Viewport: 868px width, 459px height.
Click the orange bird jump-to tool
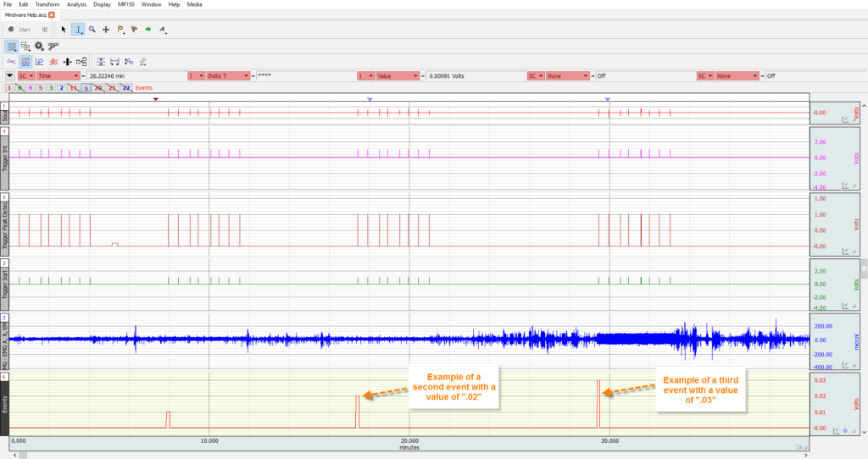[x=134, y=30]
